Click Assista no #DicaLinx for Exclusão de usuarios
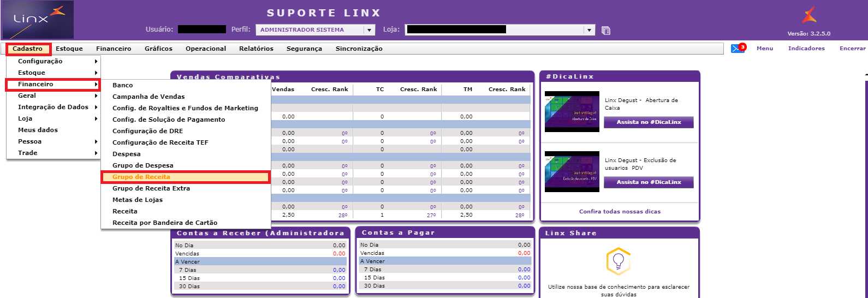 [649, 182]
